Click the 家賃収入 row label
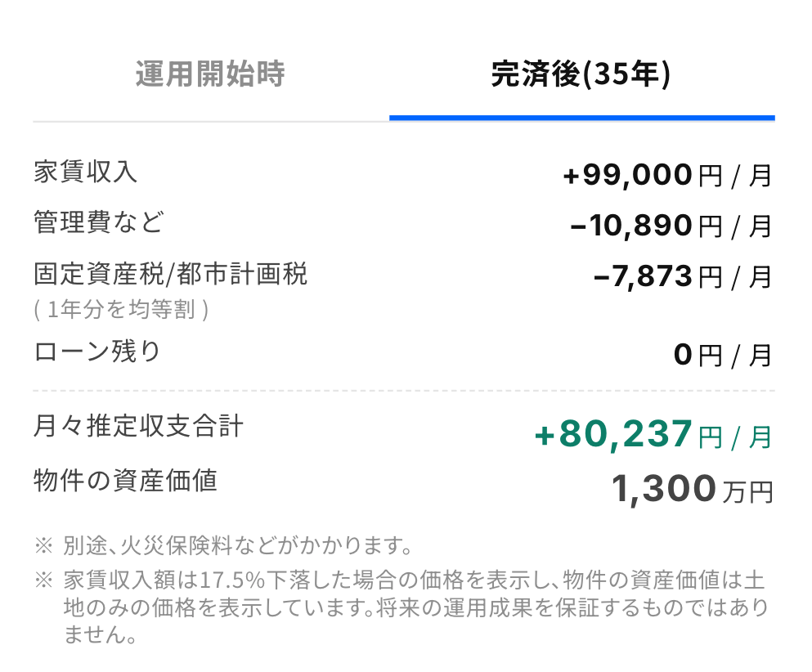 (86, 172)
